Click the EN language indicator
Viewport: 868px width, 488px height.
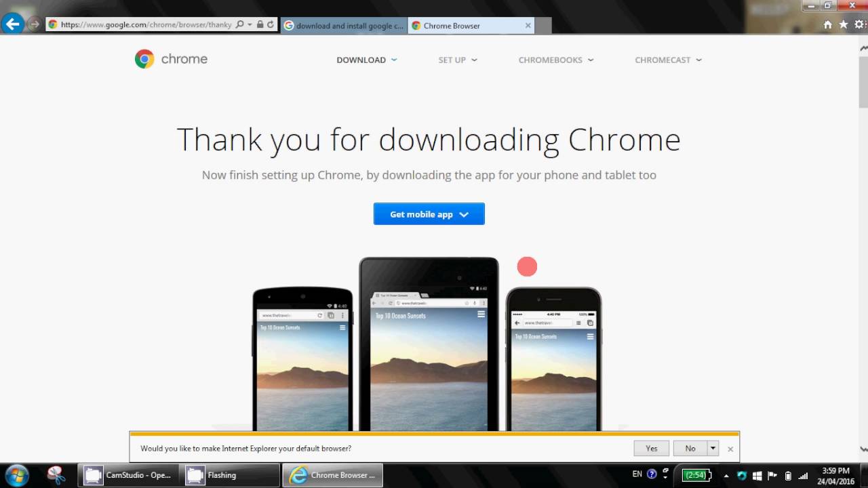point(637,474)
